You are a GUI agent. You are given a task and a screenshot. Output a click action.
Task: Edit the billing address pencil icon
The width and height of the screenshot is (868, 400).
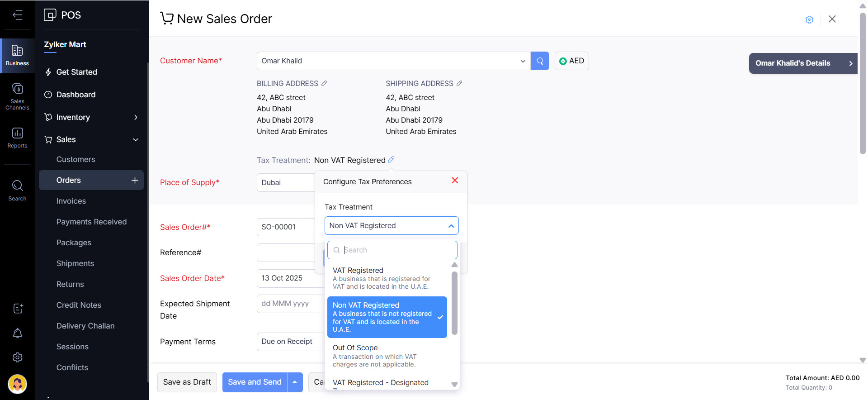click(324, 83)
